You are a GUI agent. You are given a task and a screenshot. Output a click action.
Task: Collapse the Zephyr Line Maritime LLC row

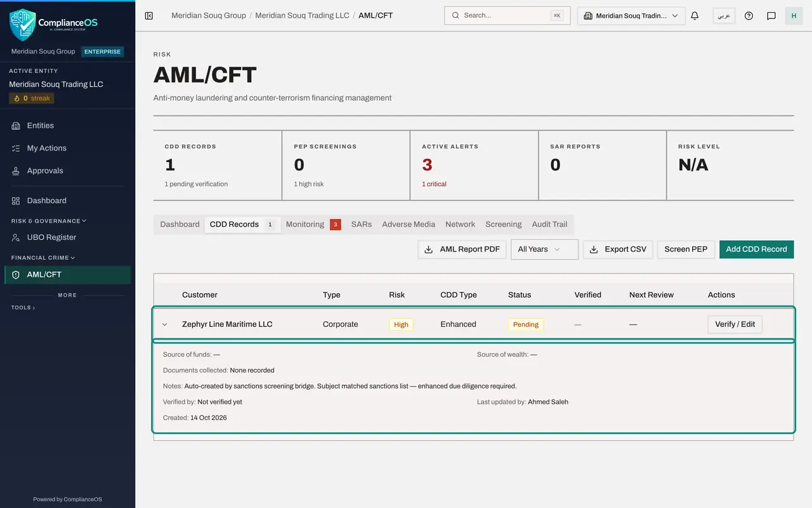pos(165,324)
